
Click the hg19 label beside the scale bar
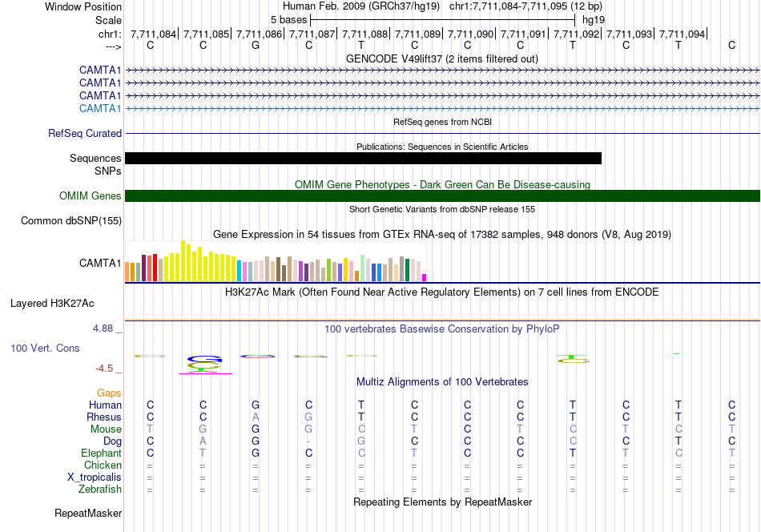(594, 20)
